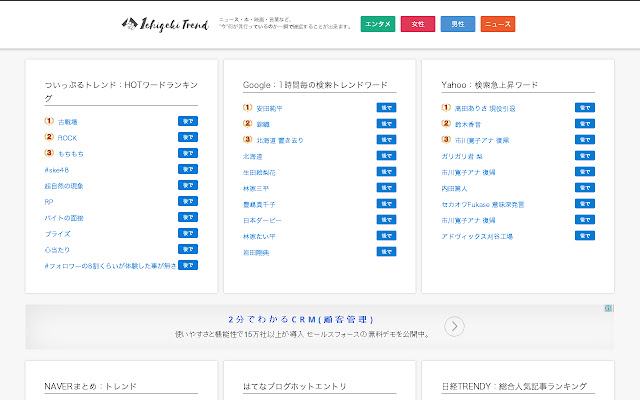Click 後で button beside 内田篤人
640x400 pixels.
click(x=585, y=188)
